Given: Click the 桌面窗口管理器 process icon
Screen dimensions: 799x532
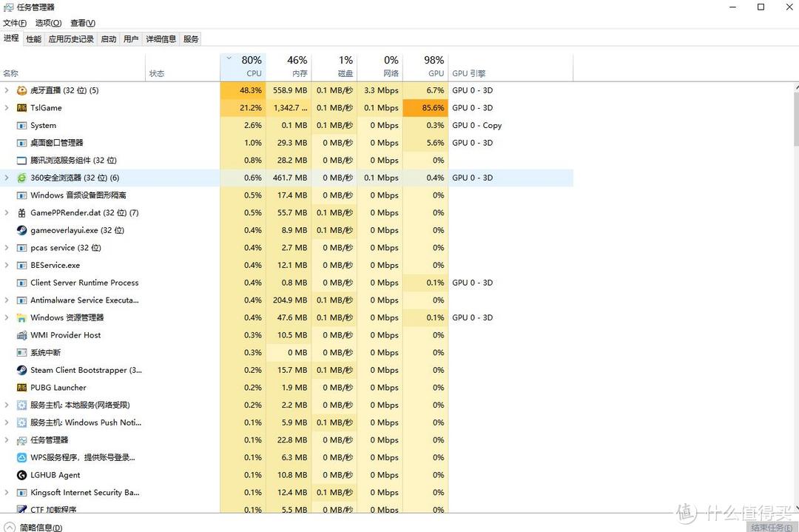Looking at the screenshot, I should [21, 143].
